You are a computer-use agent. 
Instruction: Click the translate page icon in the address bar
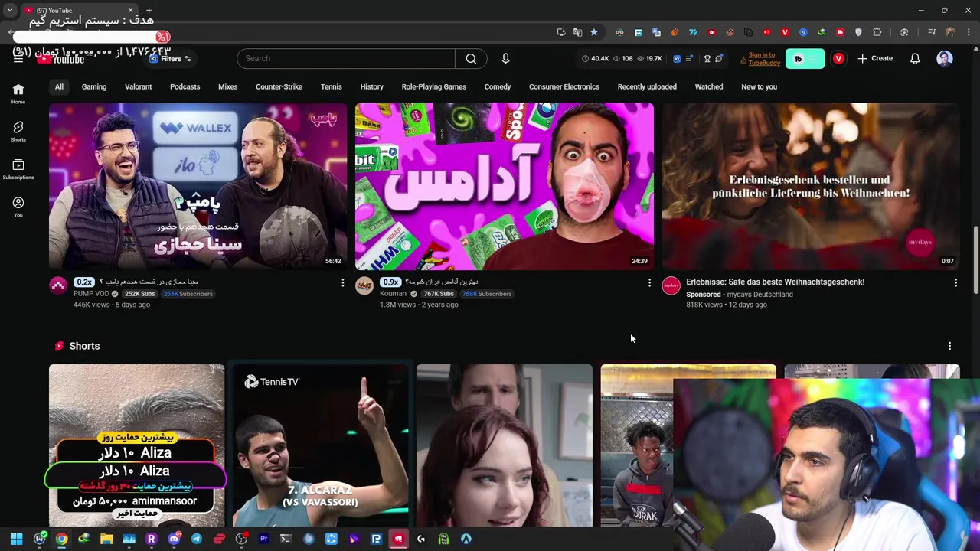(x=577, y=32)
